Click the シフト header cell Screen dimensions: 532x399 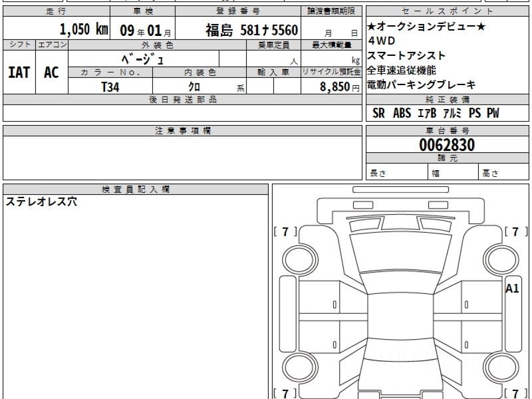pos(19,45)
